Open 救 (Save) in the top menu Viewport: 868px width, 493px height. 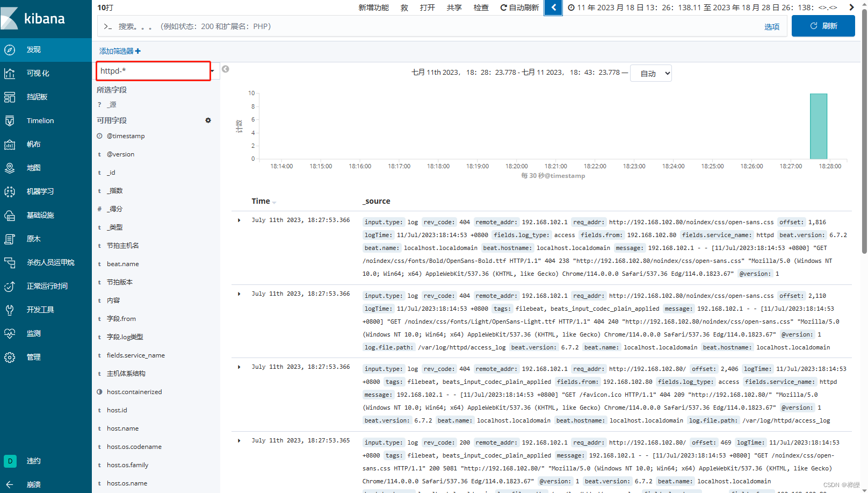click(404, 8)
